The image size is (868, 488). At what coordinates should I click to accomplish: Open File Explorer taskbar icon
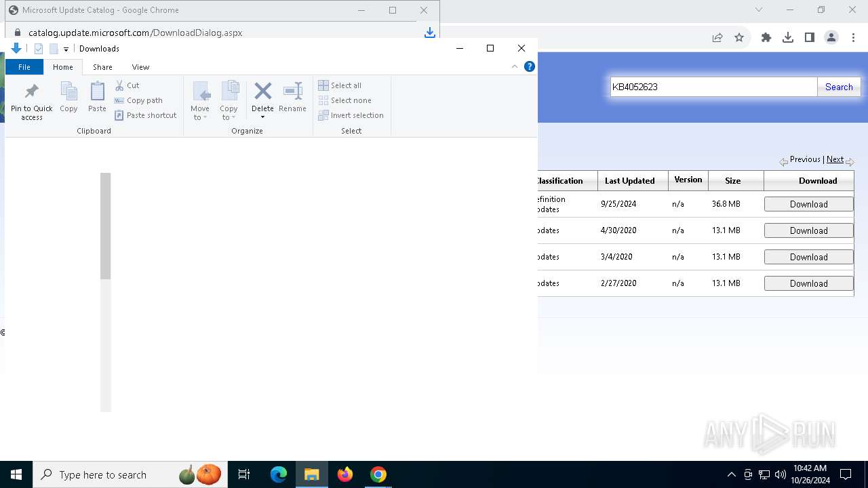click(x=312, y=474)
